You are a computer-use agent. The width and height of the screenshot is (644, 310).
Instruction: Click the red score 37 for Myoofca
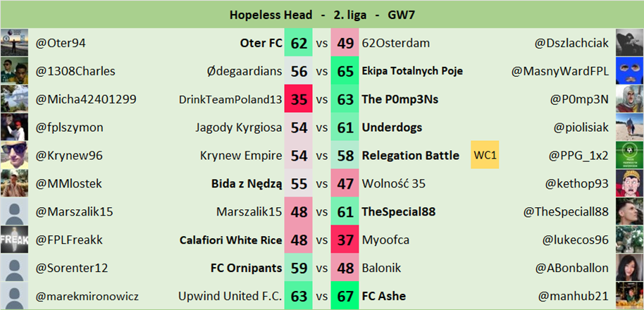[x=346, y=240]
